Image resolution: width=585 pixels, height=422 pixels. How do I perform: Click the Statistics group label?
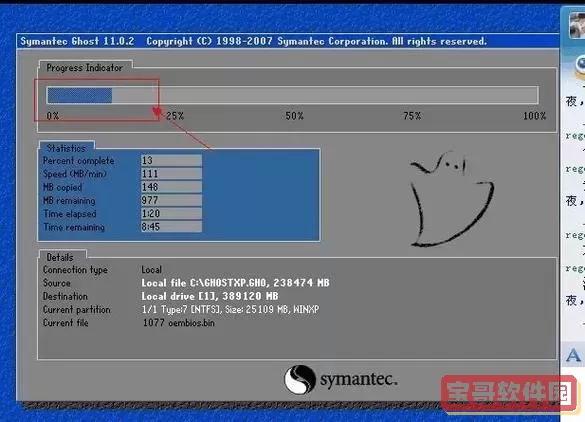[x=66, y=148]
